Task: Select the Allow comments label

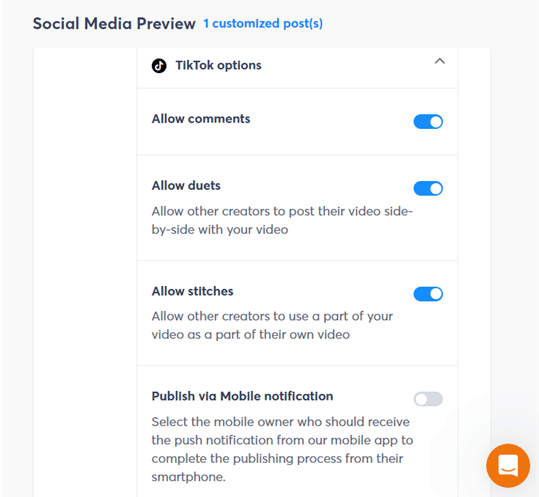Action: tap(201, 119)
